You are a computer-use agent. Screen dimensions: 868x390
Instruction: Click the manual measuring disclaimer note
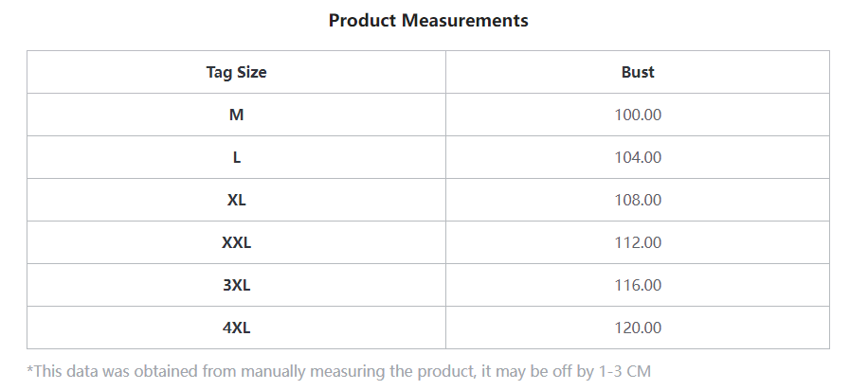point(339,371)
